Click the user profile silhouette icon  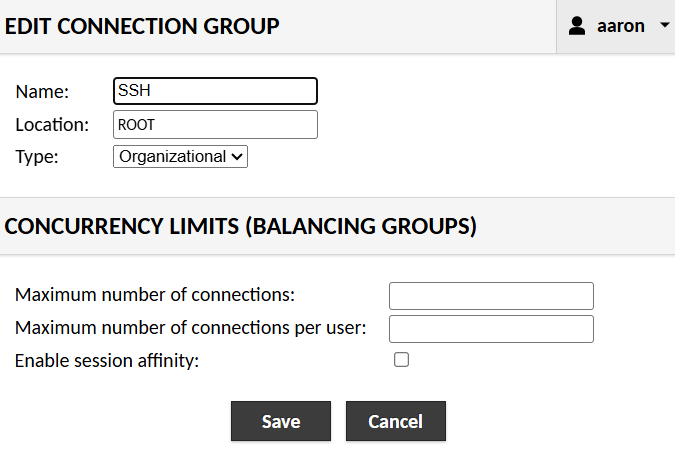point(577,26)
